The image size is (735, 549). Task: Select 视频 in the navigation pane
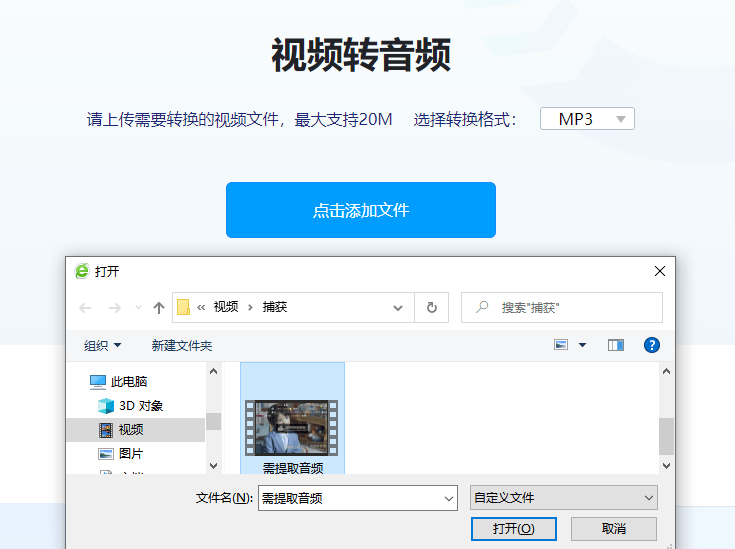[x=130, y=430]
